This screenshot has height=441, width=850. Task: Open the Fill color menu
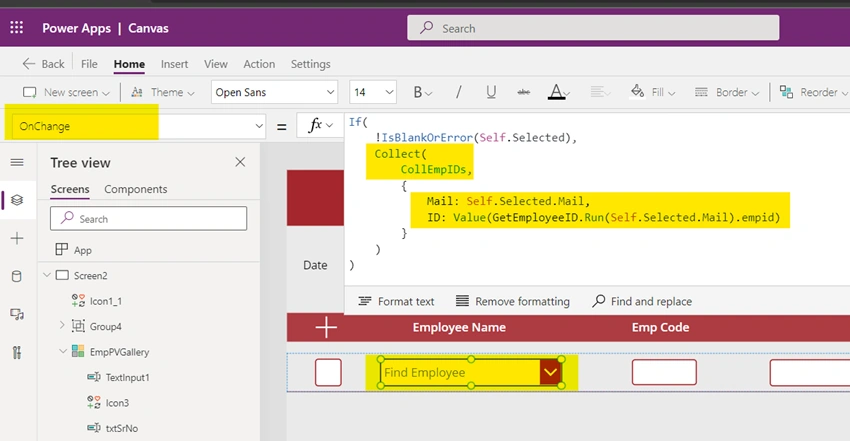tap(653, 92)
